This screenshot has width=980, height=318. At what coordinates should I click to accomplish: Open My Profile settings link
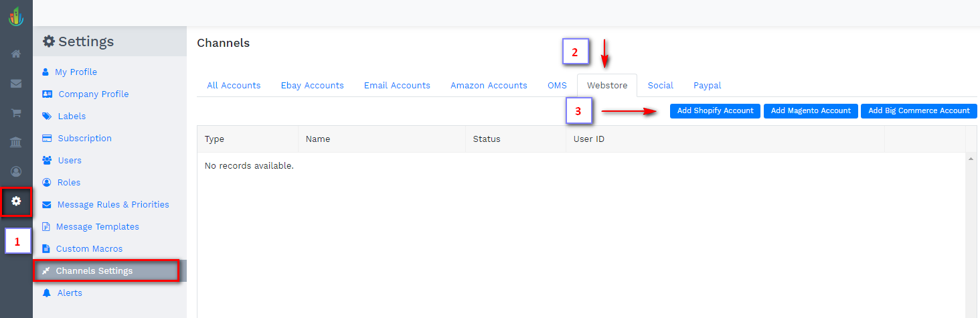click(76, 72)
